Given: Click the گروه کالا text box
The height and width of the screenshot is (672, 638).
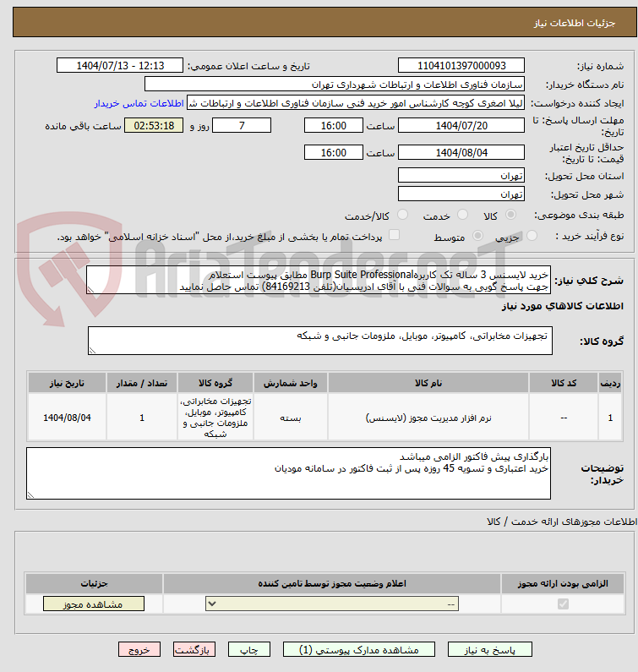Looking at the screenshot, I should pyautogui.click(x=320, y=341).
